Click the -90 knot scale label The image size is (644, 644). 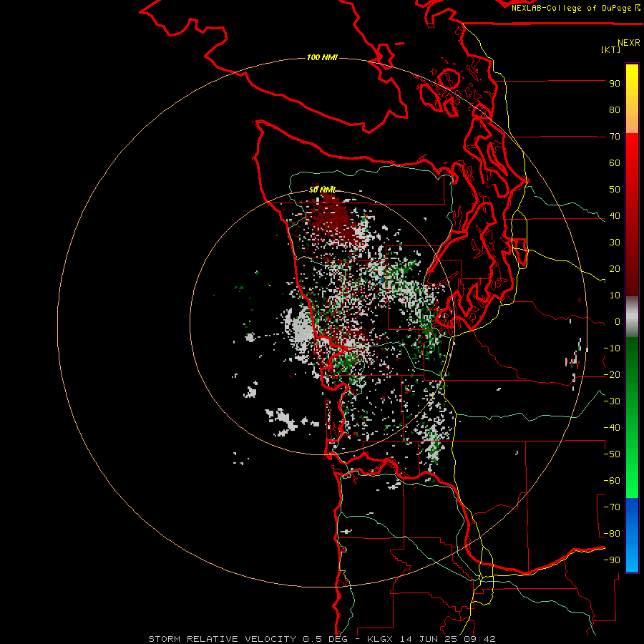click(612, 560)
